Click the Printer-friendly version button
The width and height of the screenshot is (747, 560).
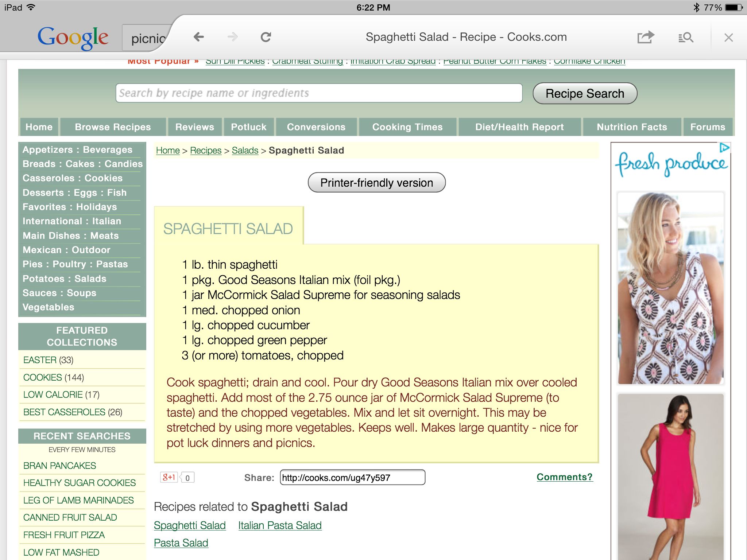point(376,182)
